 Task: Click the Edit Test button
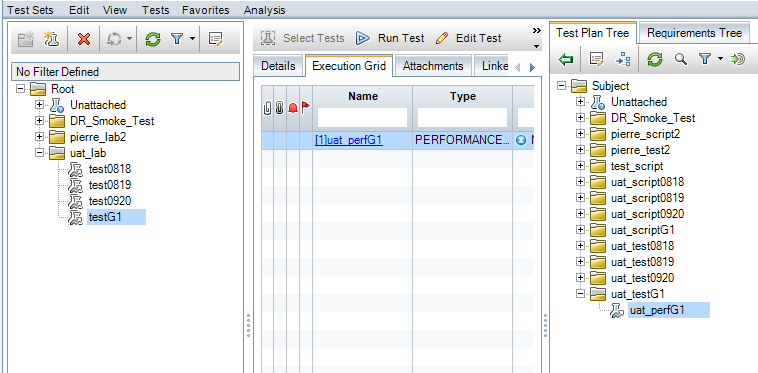pyautogui.click(x=468, y=38)
